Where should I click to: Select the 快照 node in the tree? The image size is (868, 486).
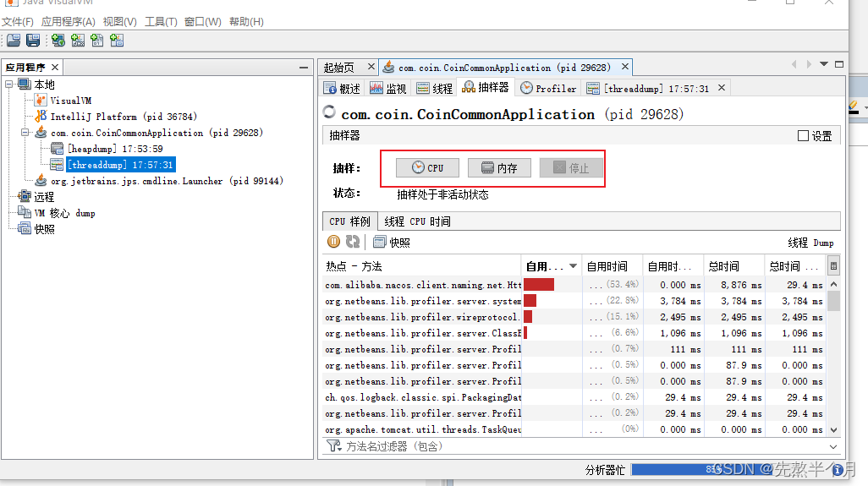[44, 229]
